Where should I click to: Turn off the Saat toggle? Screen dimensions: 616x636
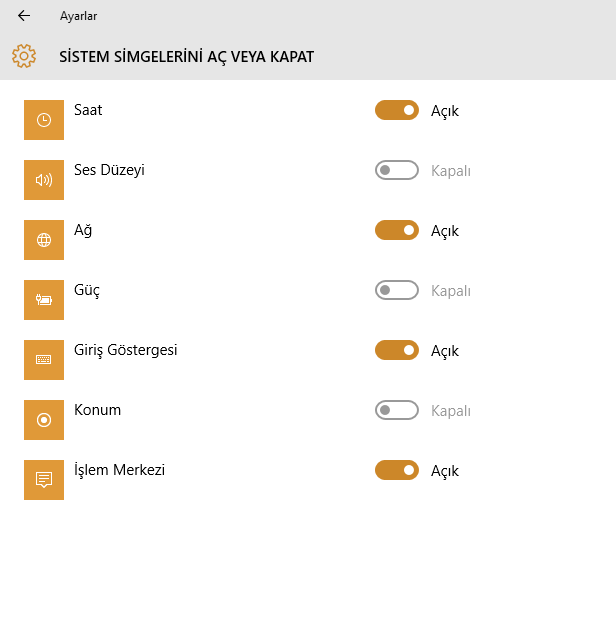(397, 110)
